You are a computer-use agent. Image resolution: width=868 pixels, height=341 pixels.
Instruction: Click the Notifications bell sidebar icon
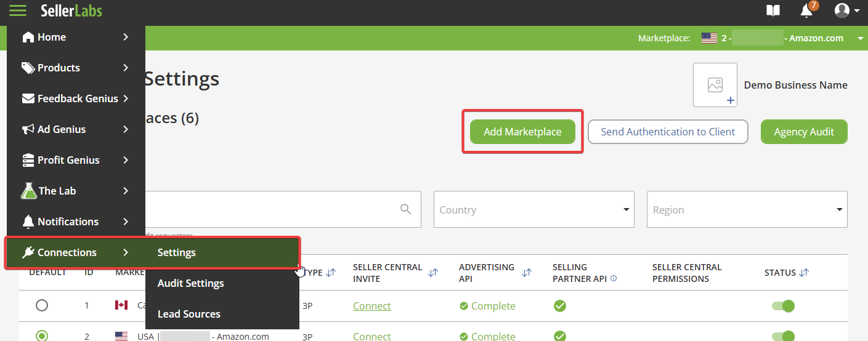[28, 222]
